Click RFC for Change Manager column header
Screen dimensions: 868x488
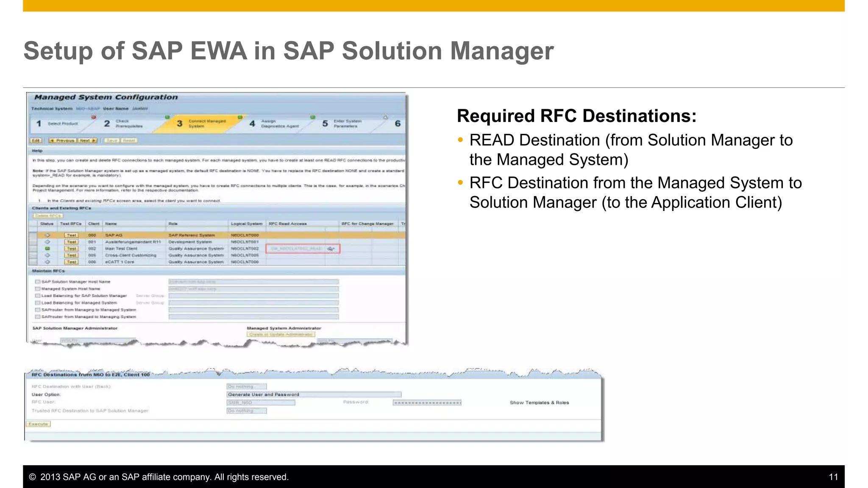click(x=367, y=224)
